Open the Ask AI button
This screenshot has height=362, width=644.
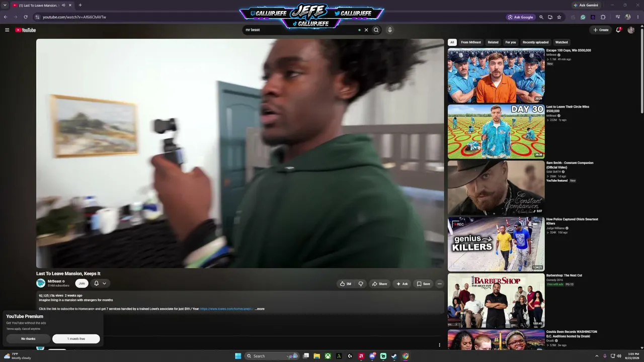(x=402, y=284)
